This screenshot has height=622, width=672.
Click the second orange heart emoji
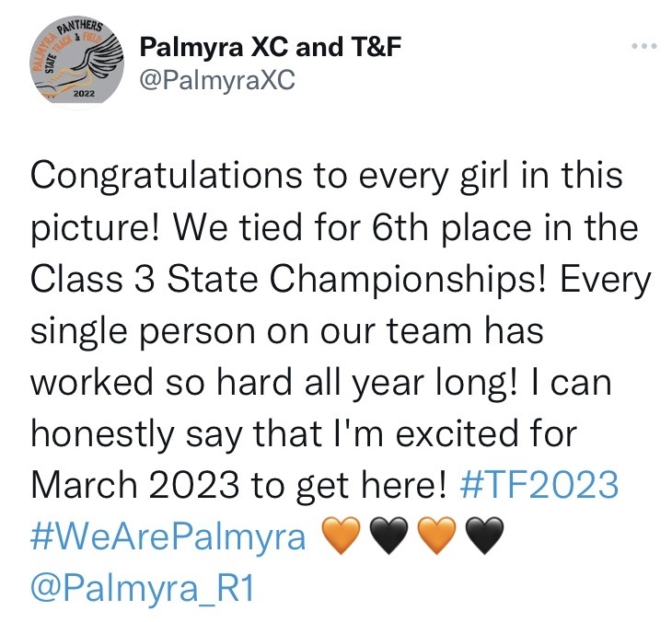[437, 536]
